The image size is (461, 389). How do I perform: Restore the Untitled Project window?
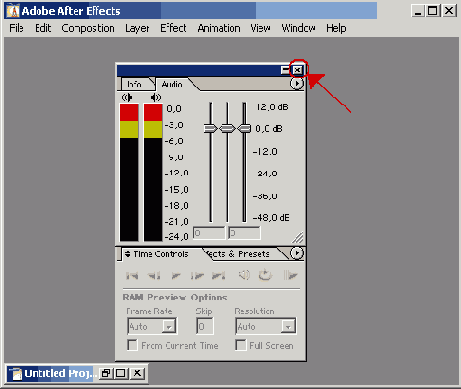106,373
